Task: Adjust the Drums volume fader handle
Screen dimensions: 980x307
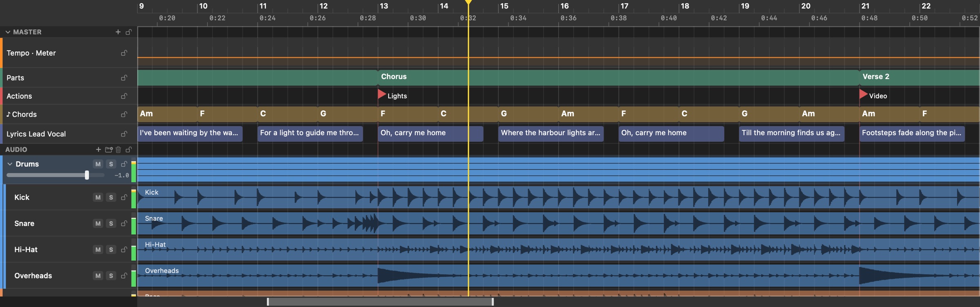Action: [87, 175]
